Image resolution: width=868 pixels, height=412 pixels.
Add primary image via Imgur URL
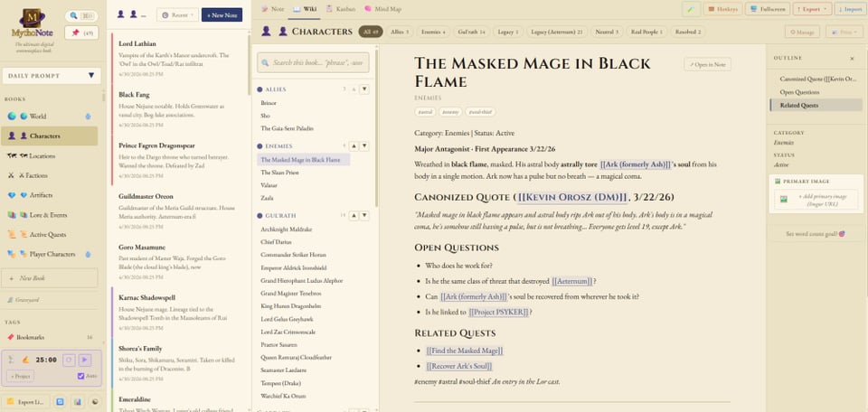click(x=816, y=199)
